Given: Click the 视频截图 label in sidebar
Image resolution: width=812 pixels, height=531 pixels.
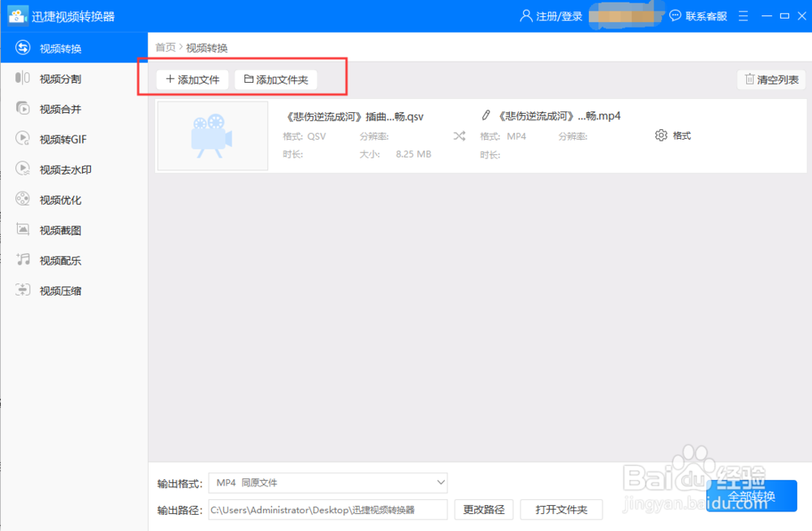Looking at the screenshot, I should point(61,231).
